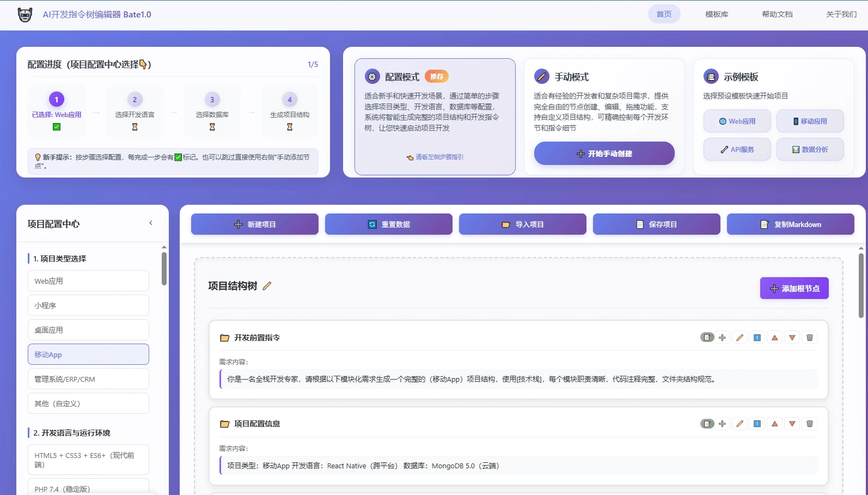This screenshot has height=495, width=868.
Task: Click the blue info icon on 开发前置指令 node
Action: 757,338
